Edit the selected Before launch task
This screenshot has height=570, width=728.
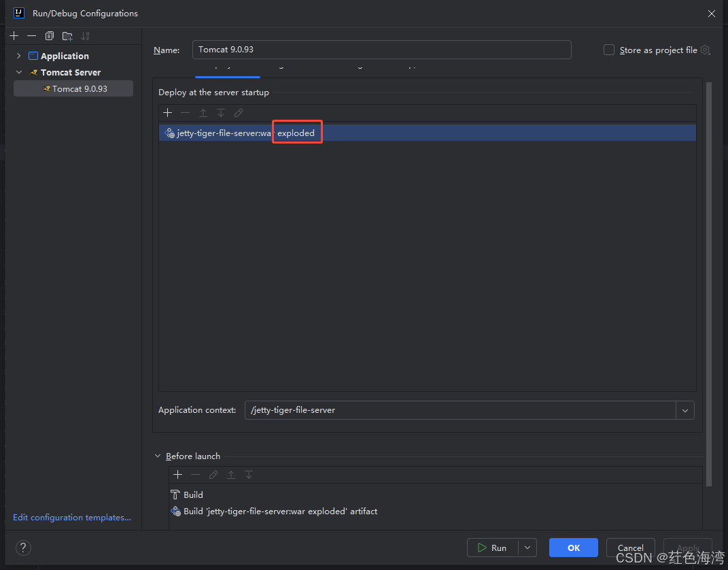click(213, 474)
